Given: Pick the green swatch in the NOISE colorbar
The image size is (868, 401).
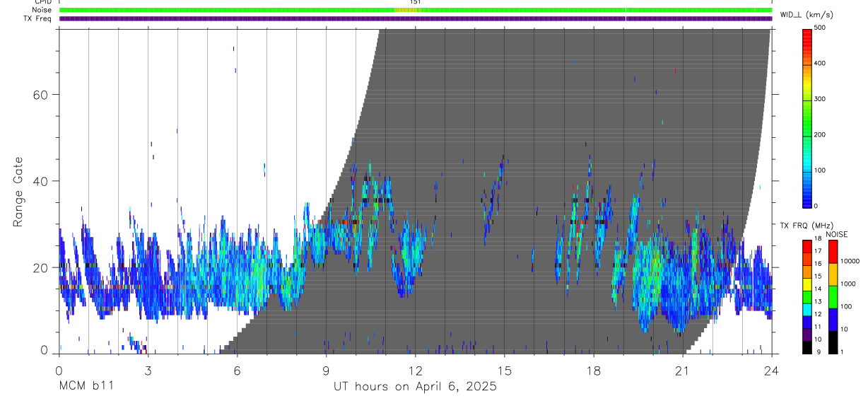Looking at the screenshot, I should click(832, 296).
